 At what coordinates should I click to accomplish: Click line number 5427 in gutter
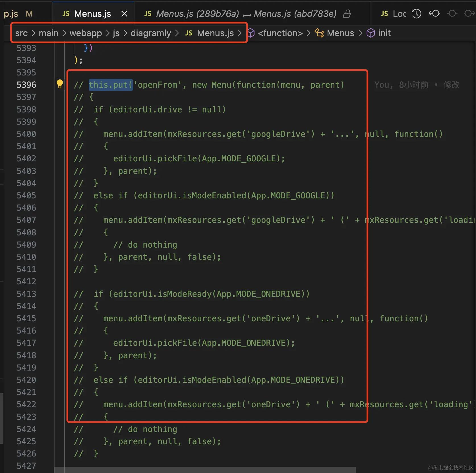pyautogui.click(x=26, y=466)
